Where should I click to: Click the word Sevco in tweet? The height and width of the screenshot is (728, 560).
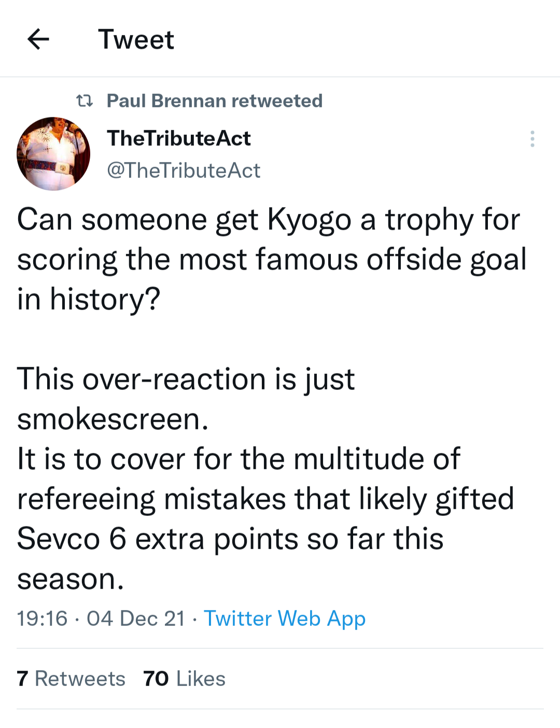[59, 539]
